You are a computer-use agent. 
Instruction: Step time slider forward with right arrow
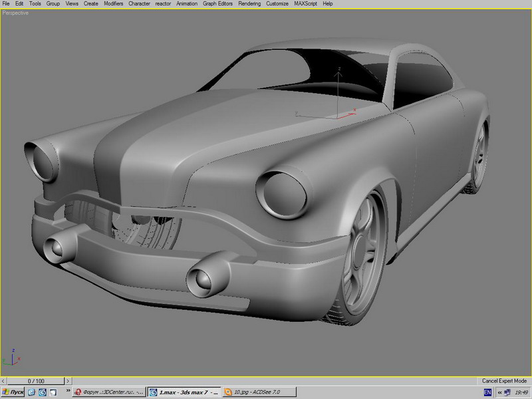click(x=68, y=381)
